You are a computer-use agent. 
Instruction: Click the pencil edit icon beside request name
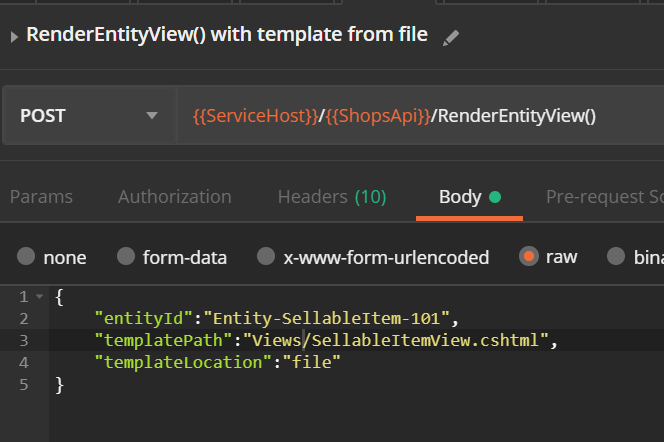451,38
